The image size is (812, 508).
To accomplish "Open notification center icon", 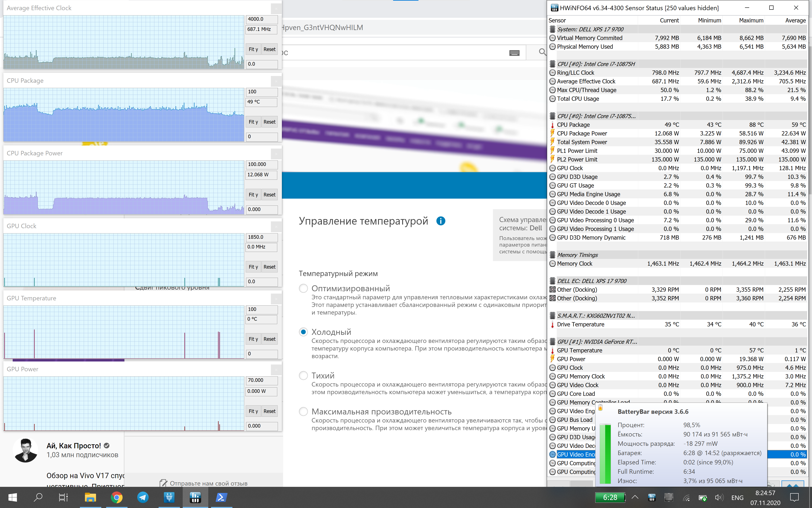I will pos(794,498).
